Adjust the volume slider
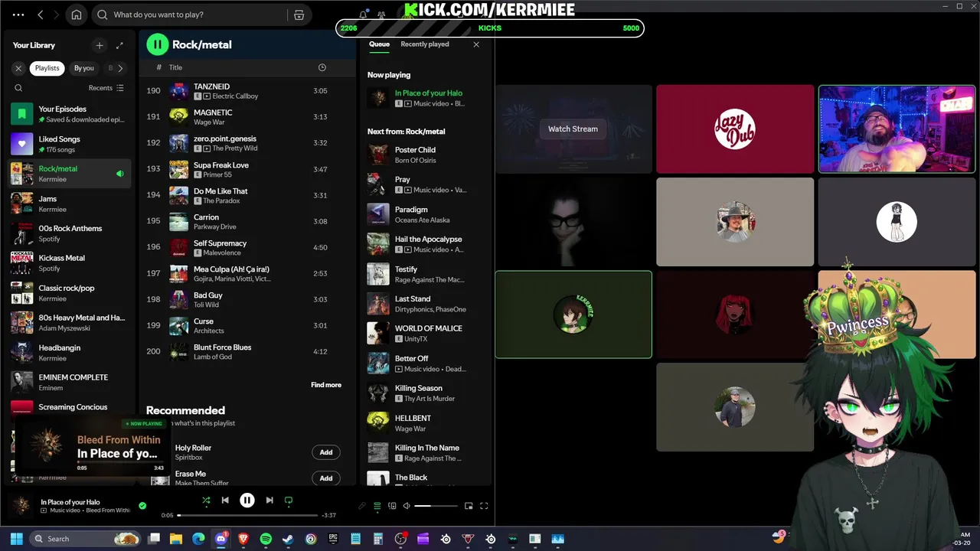This screenshot has height=551, width=980. pos(436,506)
